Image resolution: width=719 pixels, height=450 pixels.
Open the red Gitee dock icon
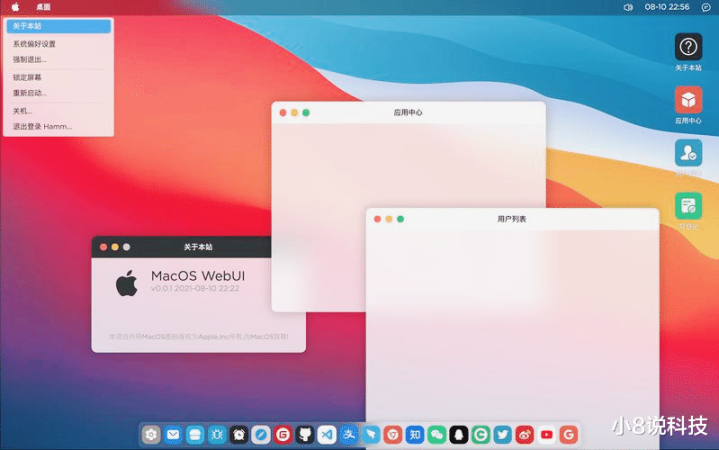(x=283, y=434)
